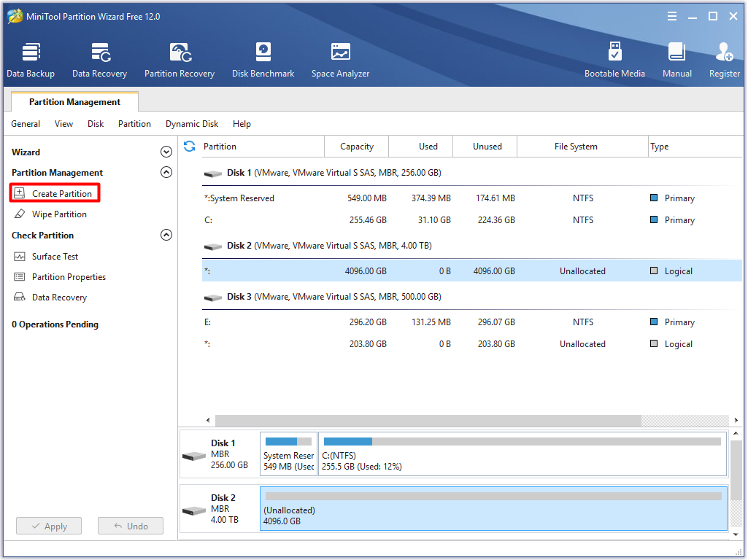
Task: Click the MiniTool application logo
Action: click(x=15, y=16)
